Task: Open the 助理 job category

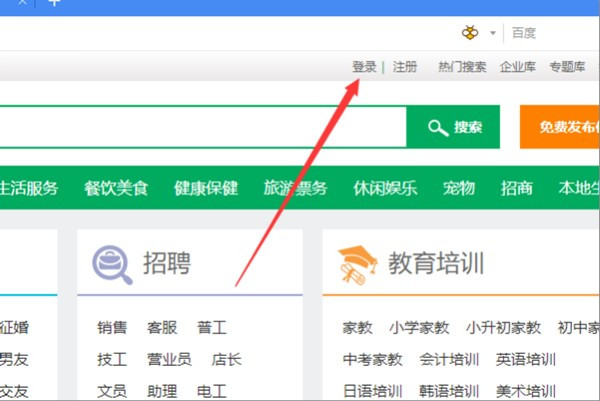Action: point(162,391)
